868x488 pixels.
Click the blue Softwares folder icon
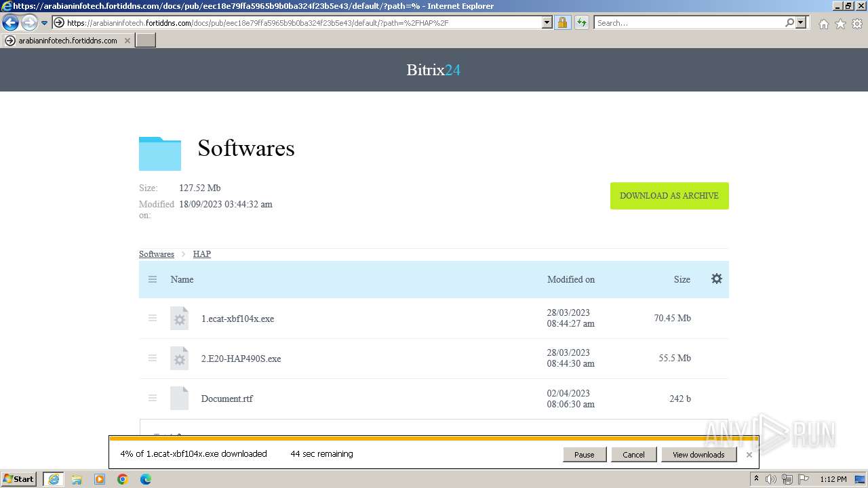coord(160,153)
